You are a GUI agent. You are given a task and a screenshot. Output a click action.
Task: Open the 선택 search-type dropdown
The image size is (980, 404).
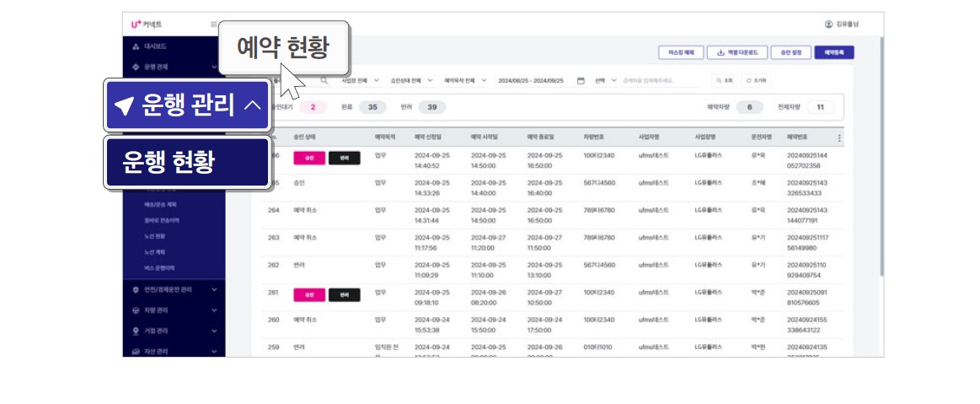pyautogui.click(x=606, y=81)
